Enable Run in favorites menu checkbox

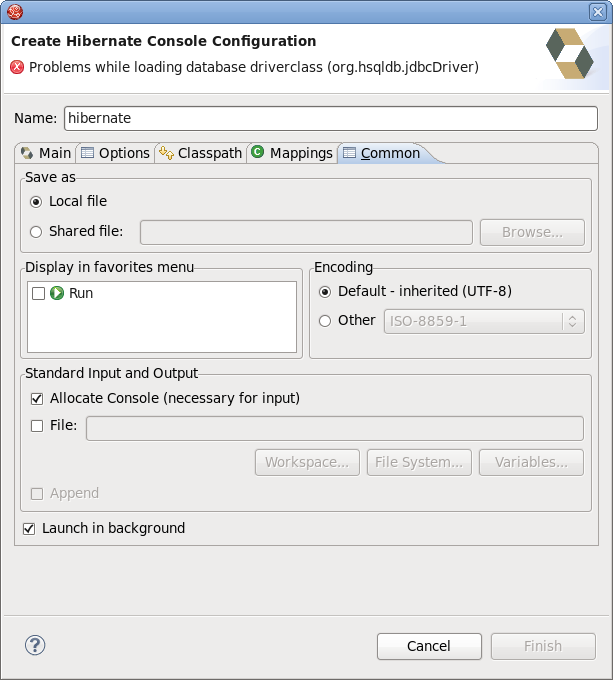(x=38, y=294)
